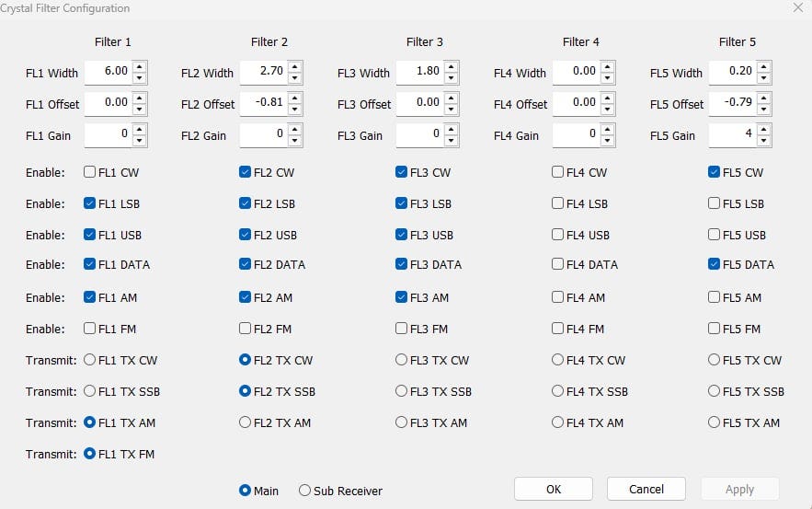Enable the FL4 LSB checkbox
The height and width of the screenshot is (509, 812).
[557, 203]
